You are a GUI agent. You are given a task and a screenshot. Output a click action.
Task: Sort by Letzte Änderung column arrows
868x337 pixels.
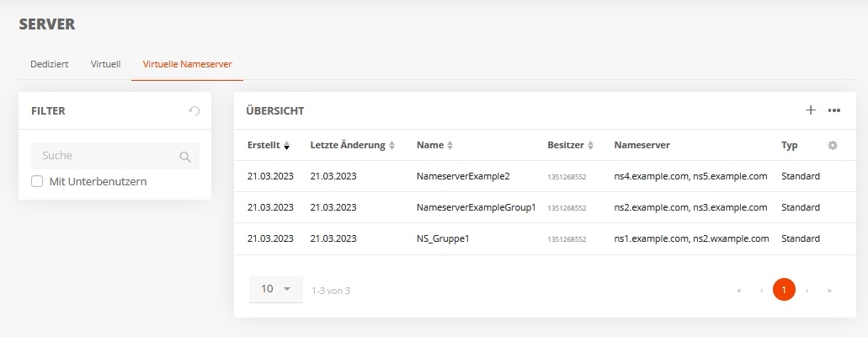(x=392, y=145)
